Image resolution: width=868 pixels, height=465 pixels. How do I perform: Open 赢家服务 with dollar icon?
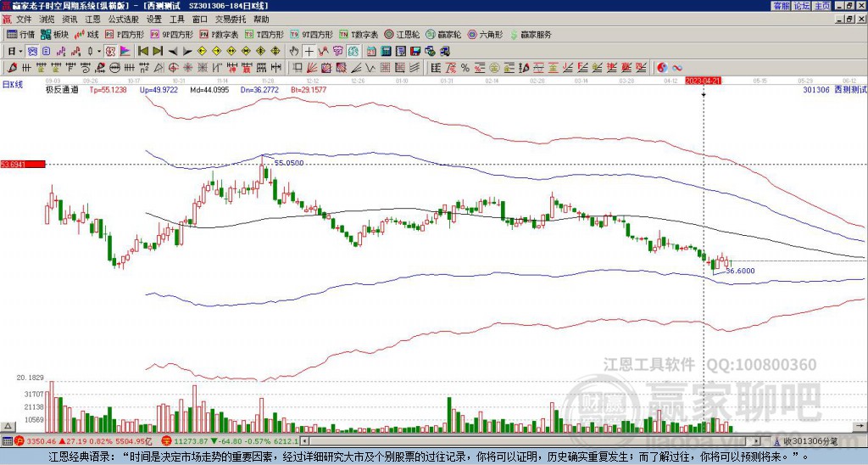click(x=531, y=34)
